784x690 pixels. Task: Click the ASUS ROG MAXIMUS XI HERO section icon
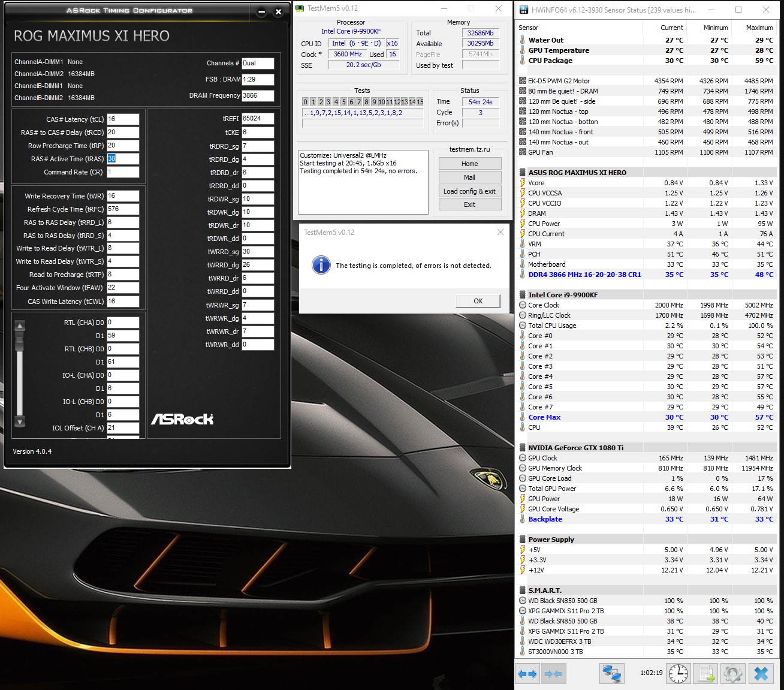523,173
